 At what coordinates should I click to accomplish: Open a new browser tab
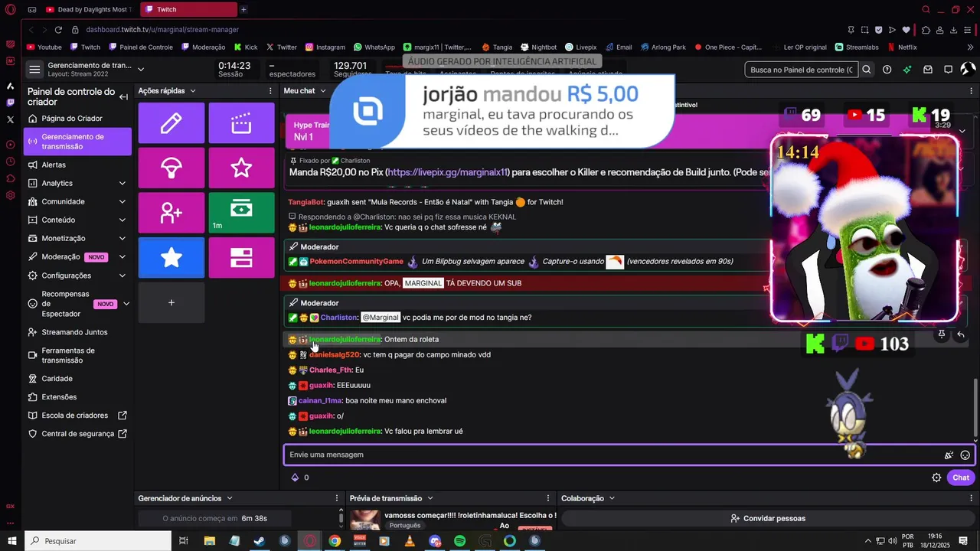click(x=243, y=9)
